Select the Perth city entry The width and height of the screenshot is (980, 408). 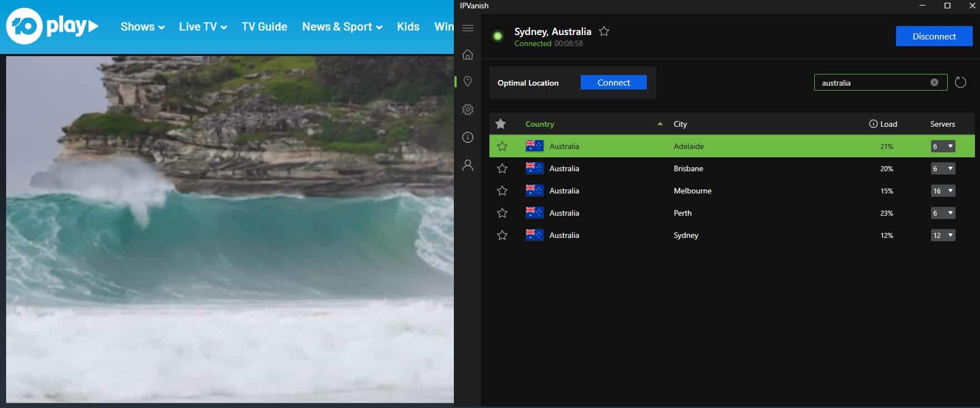[x=682, y=213]
